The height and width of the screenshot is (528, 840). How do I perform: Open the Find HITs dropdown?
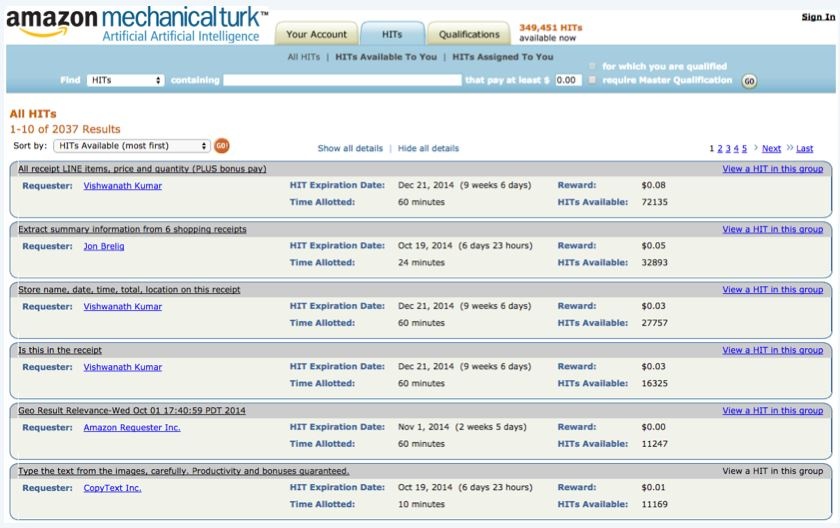pyautogui.click(x=125, y=80)
